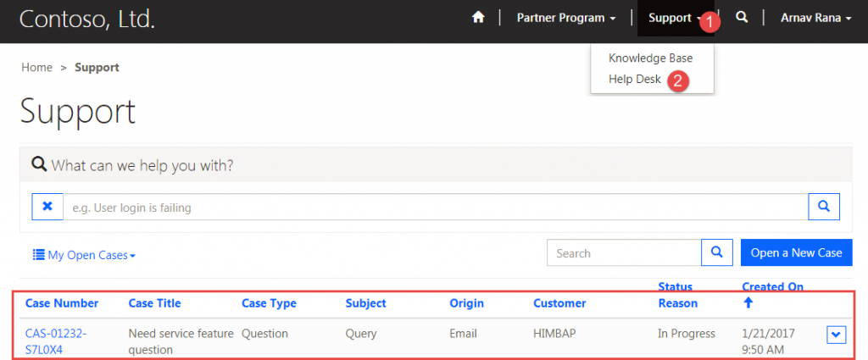
Task: Sort by Status Reason column
Action: pyautogui.click(x=677, y=295)
